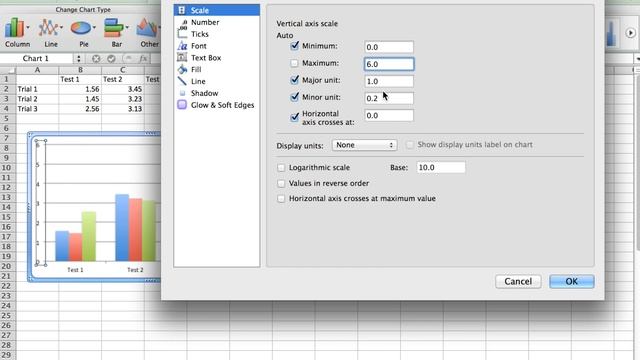Select the Line chart type icon
The image size is (640, 360).
coord(48,28)
